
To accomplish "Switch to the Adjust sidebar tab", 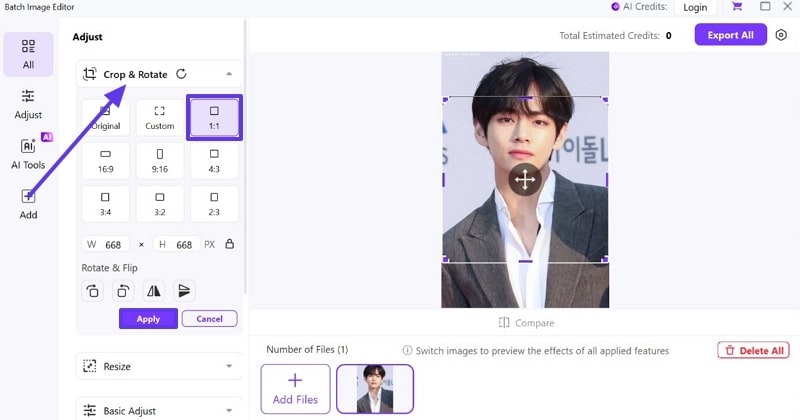I will click(x=28, y=104).
